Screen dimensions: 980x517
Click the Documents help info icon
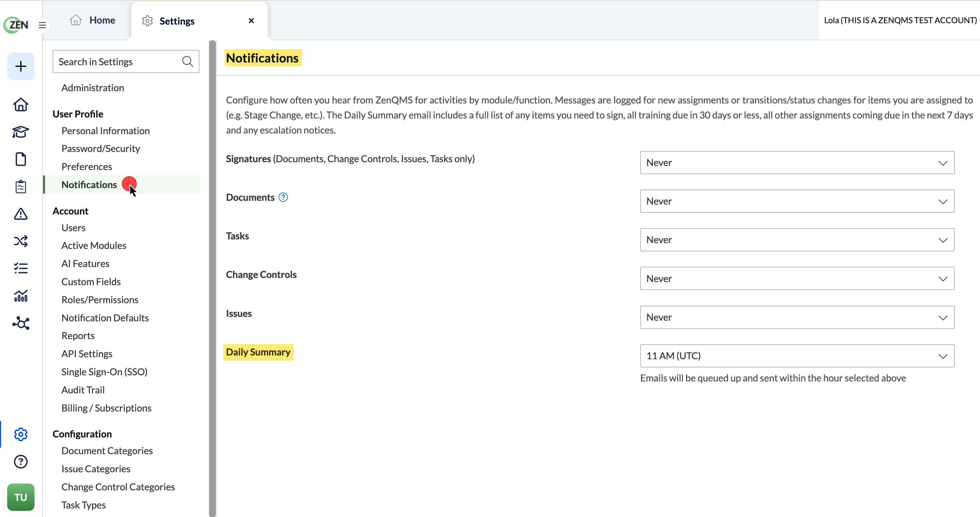coord(283,197)
